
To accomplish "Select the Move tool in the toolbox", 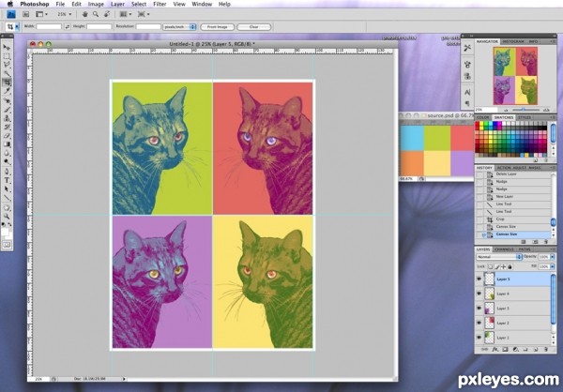I will tap(7, 47).
